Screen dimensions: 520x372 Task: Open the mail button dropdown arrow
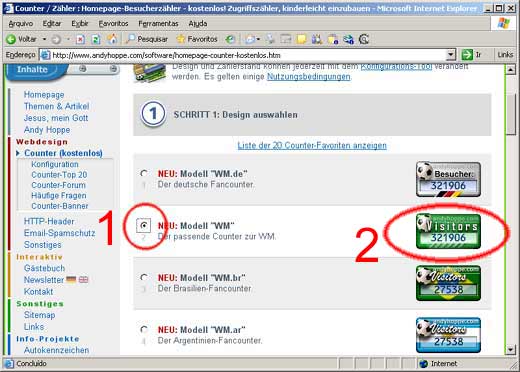(258, 40)
